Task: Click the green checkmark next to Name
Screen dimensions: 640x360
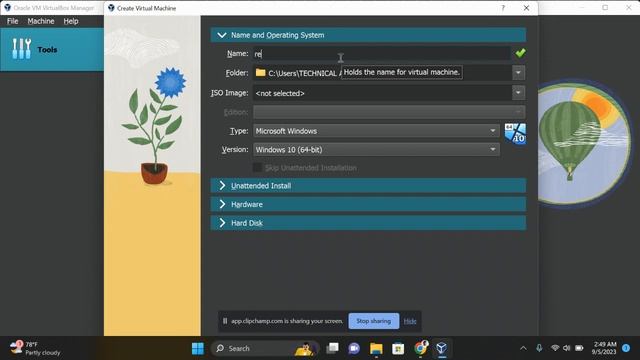Action: [520, 53]
